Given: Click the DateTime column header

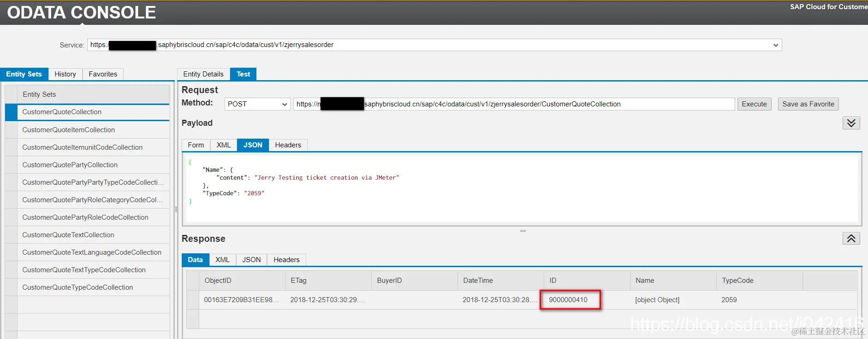Looking at the screenshot, I should pyautogui.click(x=500, y=281).
